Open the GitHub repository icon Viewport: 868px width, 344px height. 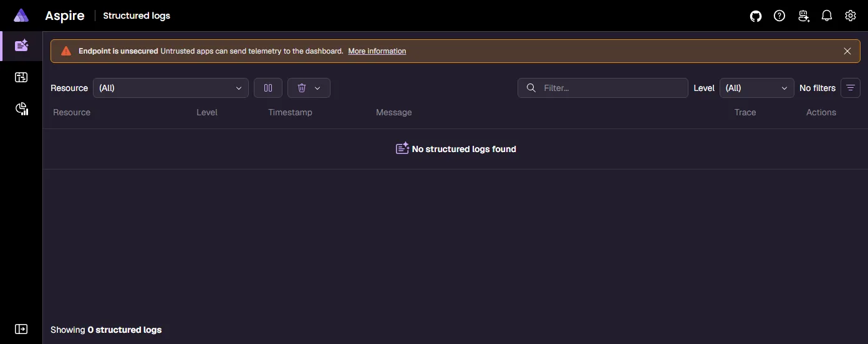coord(756,16)
